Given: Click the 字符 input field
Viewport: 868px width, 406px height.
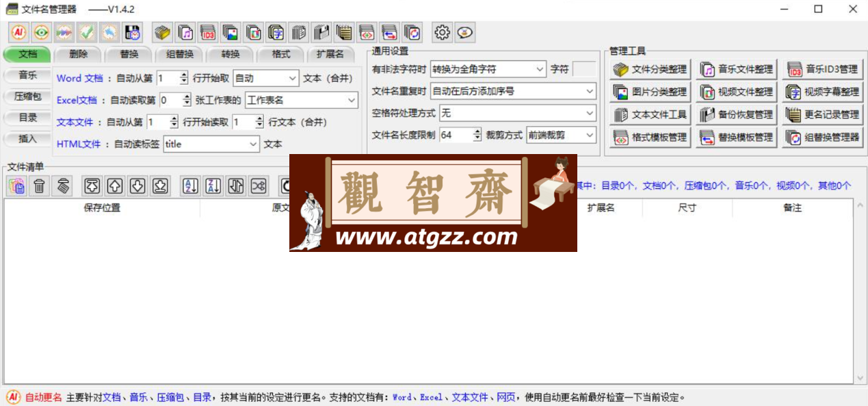Looking at the screenshot, I should (583, 69).
